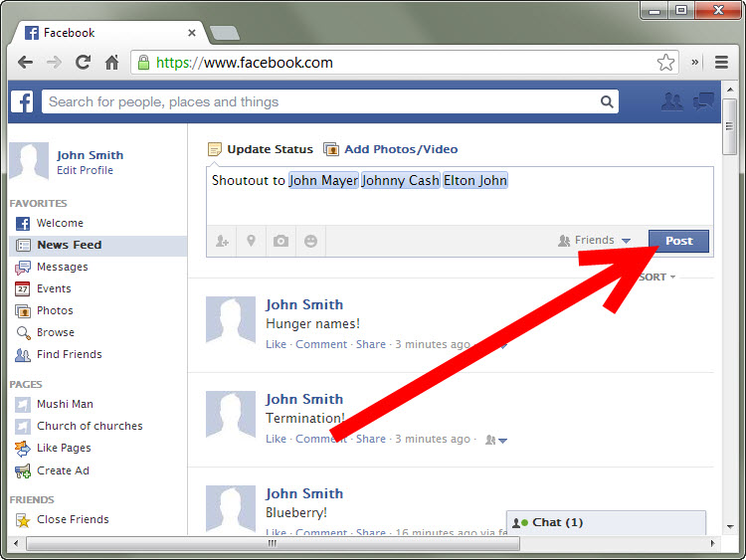746x560 pixels.
Task: Reload the page with refresh icon
Action: point(83,63)
